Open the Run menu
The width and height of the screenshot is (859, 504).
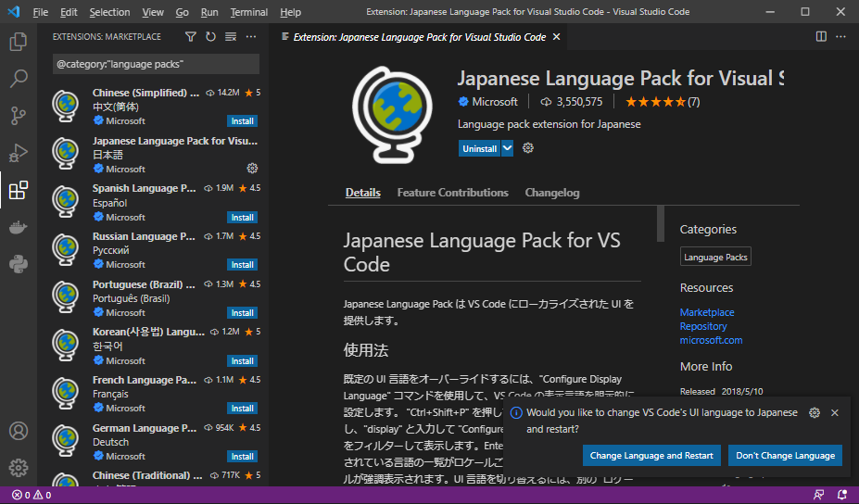point(209,12)
